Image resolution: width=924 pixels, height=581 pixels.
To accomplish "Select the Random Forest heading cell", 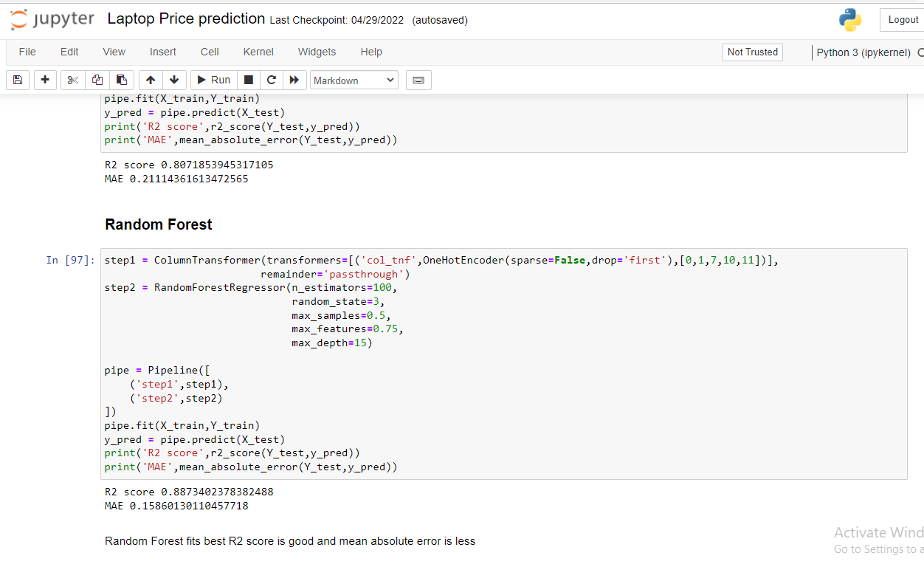I will pyautogui.click(x=159, y=224).
